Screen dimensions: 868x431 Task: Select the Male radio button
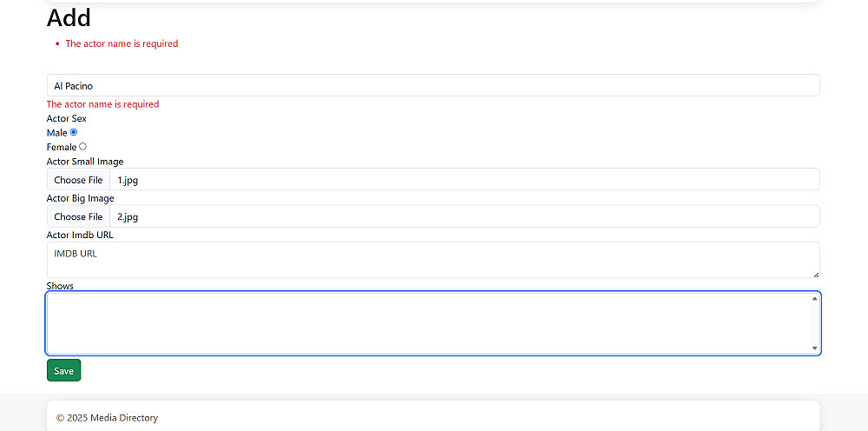click(x=74, y=132)
